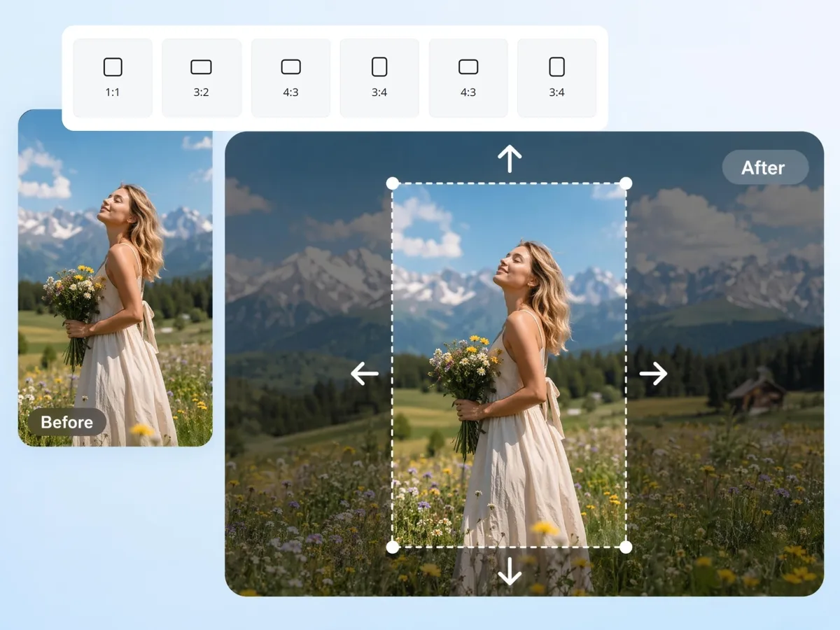This screenshot has height=630, width=840.
Task: Click the After label badge
Action: coord(764,168)
